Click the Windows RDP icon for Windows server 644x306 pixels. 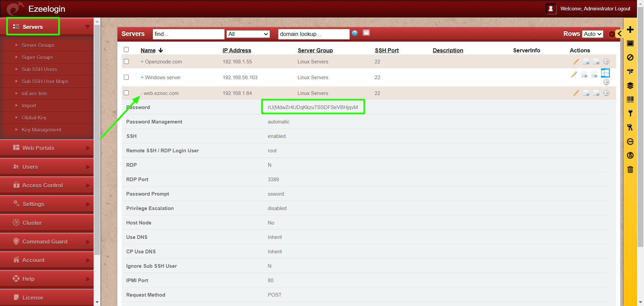tap(605, 73)
